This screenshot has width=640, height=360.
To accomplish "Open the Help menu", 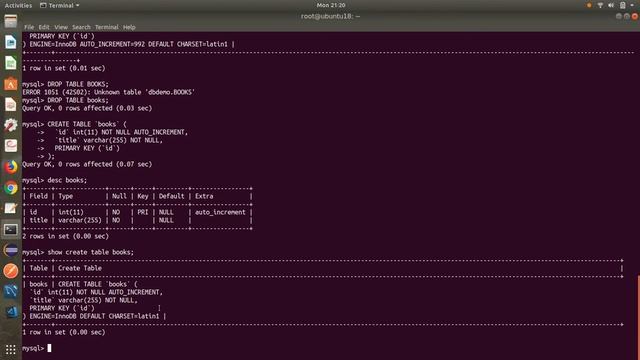I will 129,27.
